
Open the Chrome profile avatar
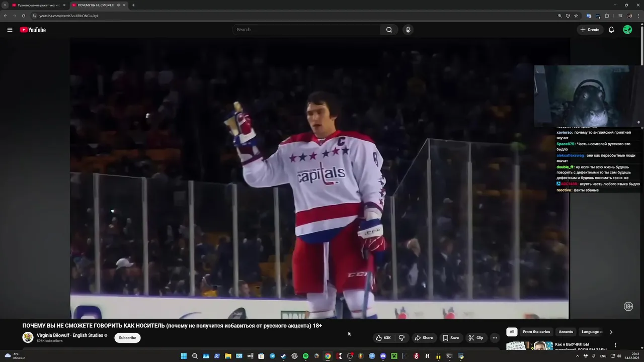(629, 16)
